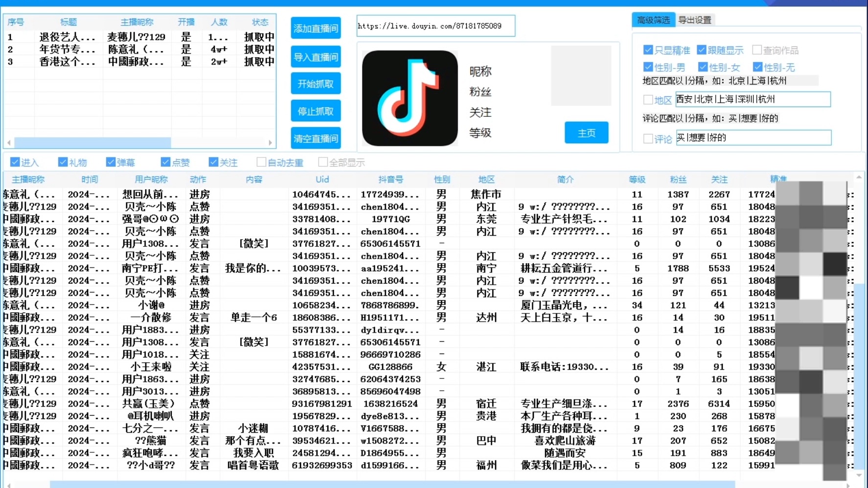
Task: Enable the 评论 comment filter checkbox
Action: tap(647, 138)
